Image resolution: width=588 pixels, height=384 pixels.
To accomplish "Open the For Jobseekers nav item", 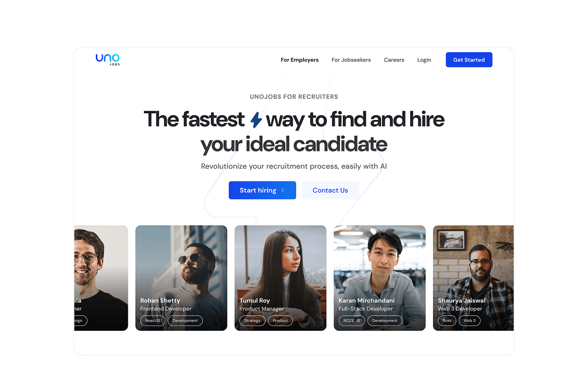I will [351, 59].
